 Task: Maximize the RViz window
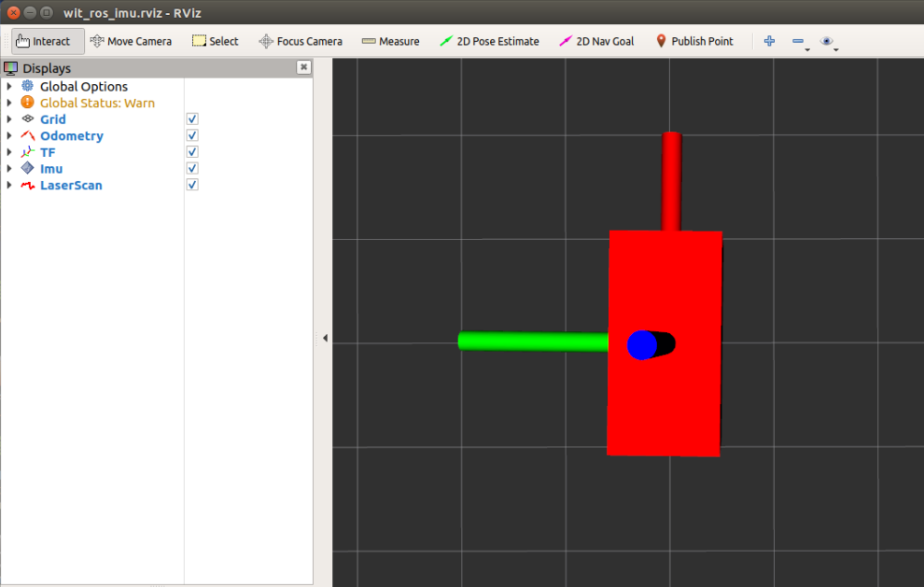click(x=47, y=12)
